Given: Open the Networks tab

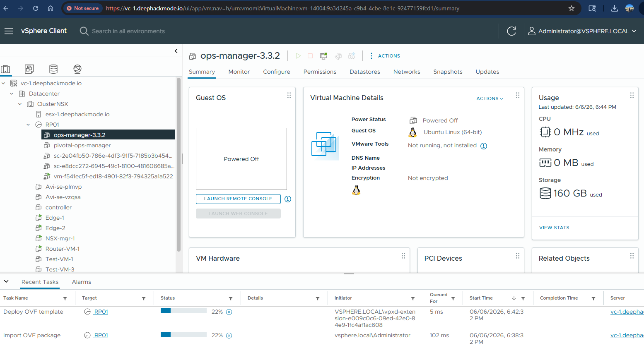Looking at the screenshot, I should [407, 72].
